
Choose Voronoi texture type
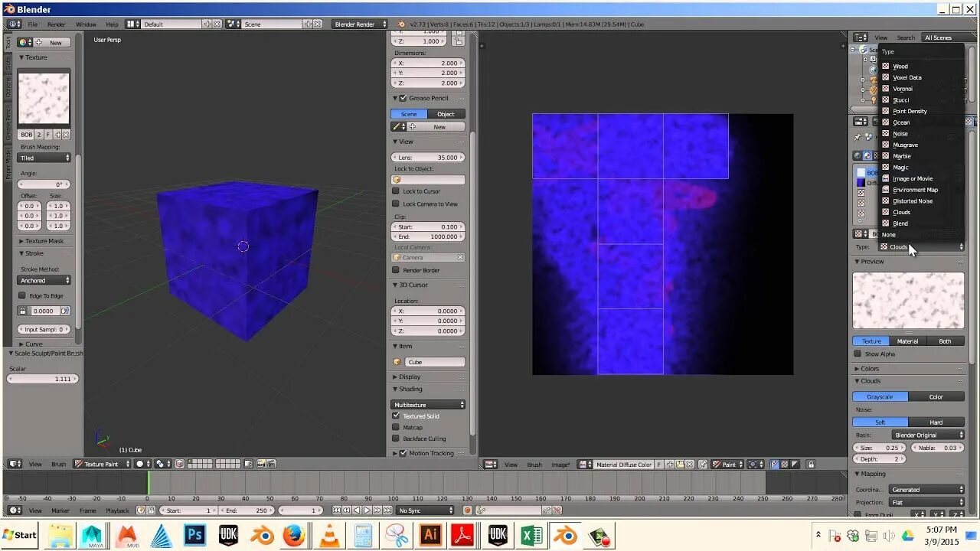tap(902, 89)
